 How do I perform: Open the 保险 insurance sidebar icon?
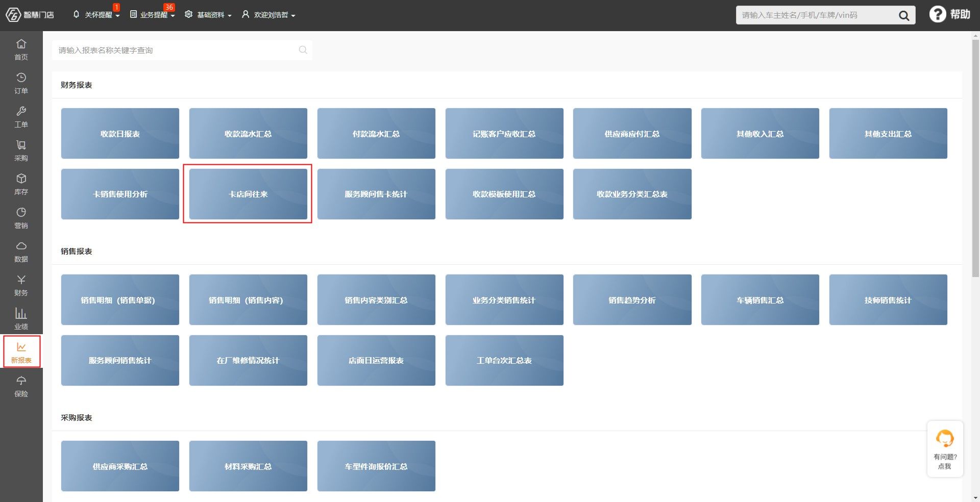point(21,386)
